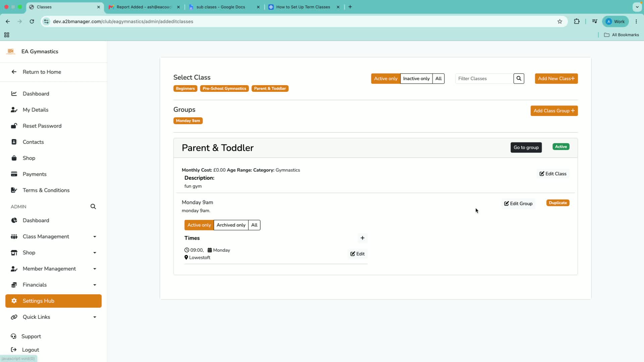This screenshot has height=362, width=644.
Task: Expand the Financials submenu arrow
Action: pos(95,285)
